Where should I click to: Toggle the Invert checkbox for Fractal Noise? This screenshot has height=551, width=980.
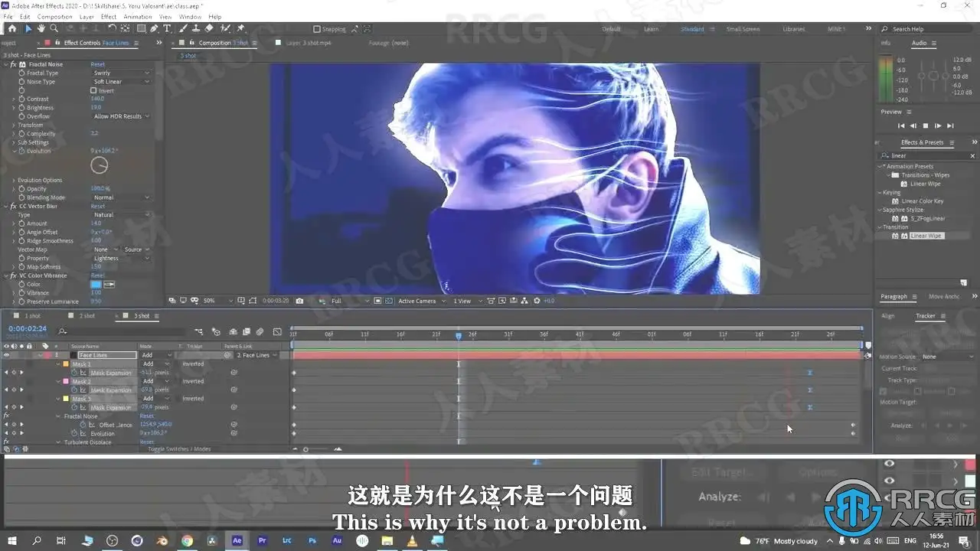pos(93,90)
